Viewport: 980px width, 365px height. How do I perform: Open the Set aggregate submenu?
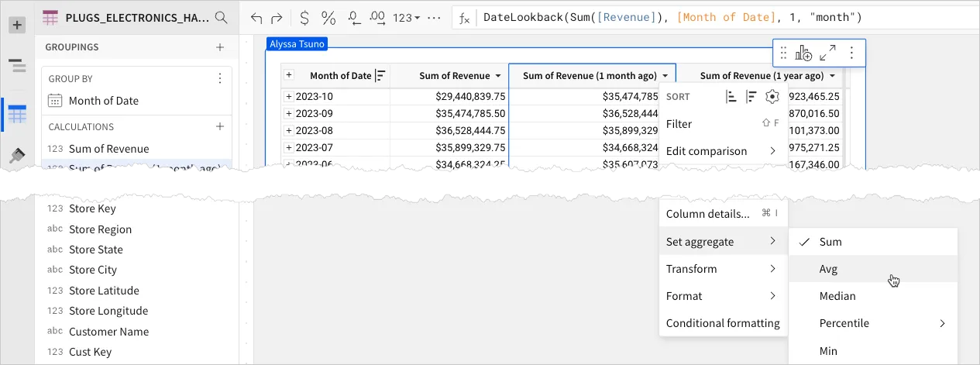(723, 242)
